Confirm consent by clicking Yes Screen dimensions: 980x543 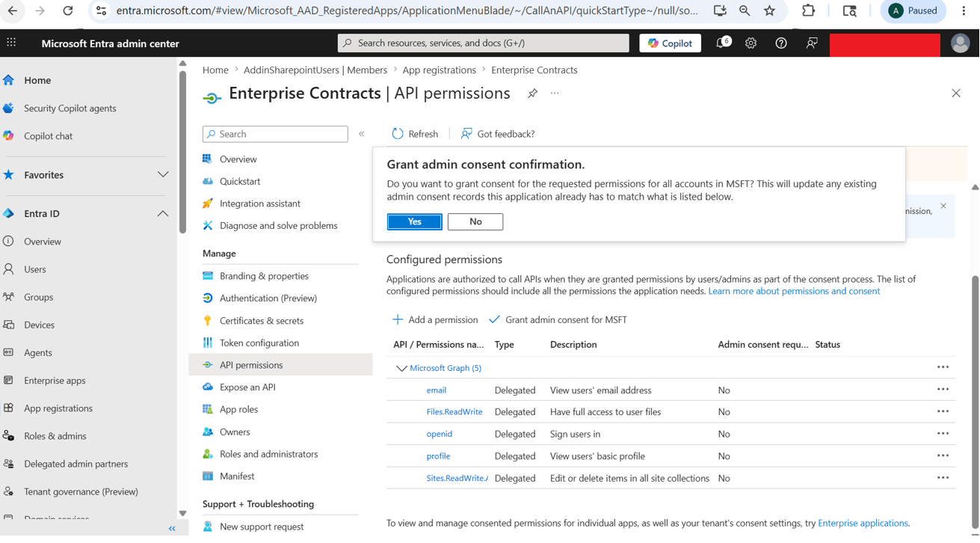click(x=414, y=221)
